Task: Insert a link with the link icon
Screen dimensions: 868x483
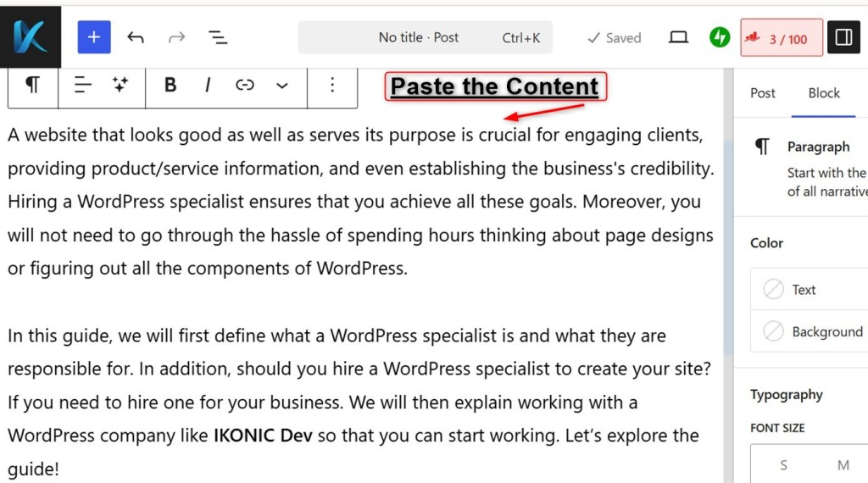Action: click(245, 85)
